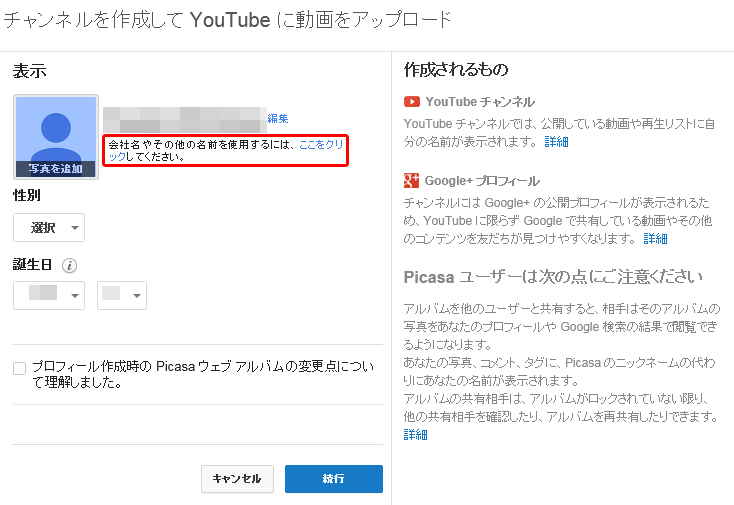734x505 pixels.
Task: Click the info icon beside 誕生日
Action: click(x=70, y=266)
